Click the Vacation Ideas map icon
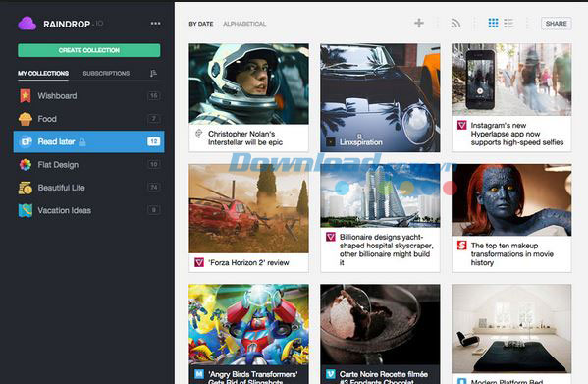588x384 pixels. [x=26, y=210]
